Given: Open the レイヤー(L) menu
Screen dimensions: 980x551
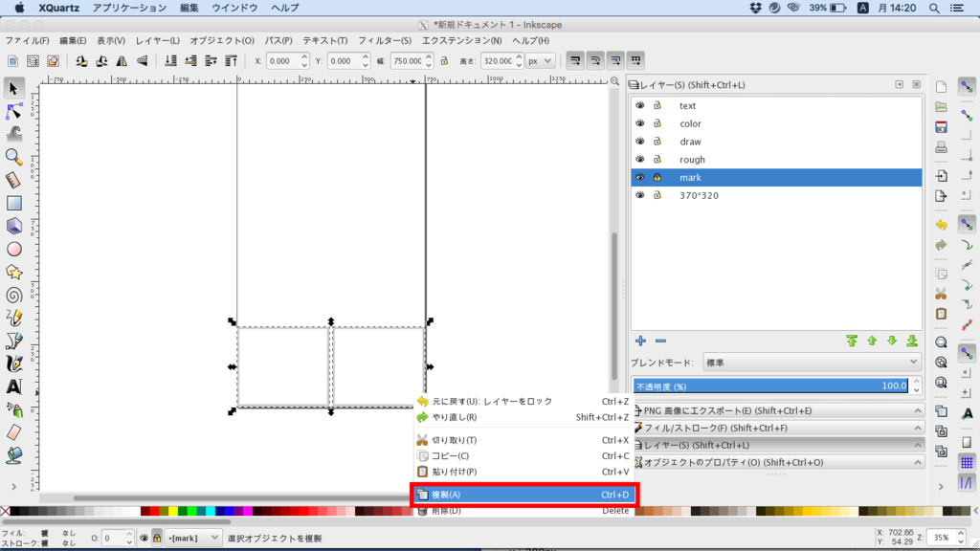Looking at the screenshot, I should [x=158, y=40].
